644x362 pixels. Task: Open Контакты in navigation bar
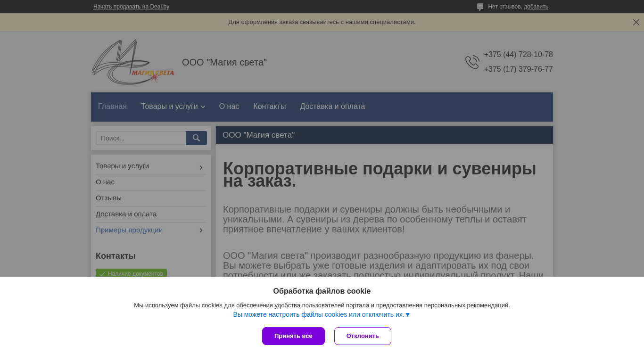point(269,107)
